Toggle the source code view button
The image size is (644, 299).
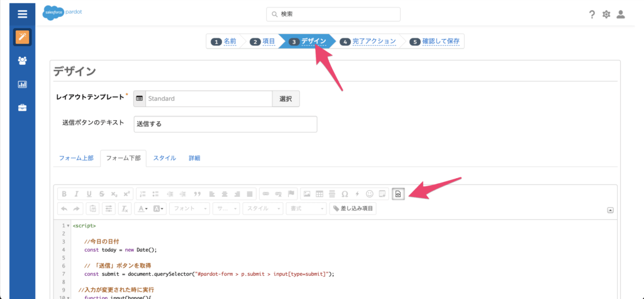pyautogui.click(x=398, y=194)
